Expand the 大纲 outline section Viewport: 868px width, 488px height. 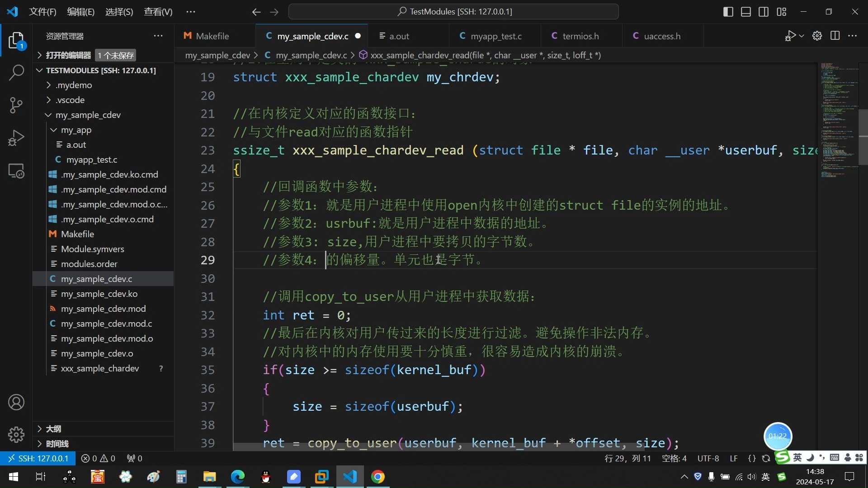[104, 429]
